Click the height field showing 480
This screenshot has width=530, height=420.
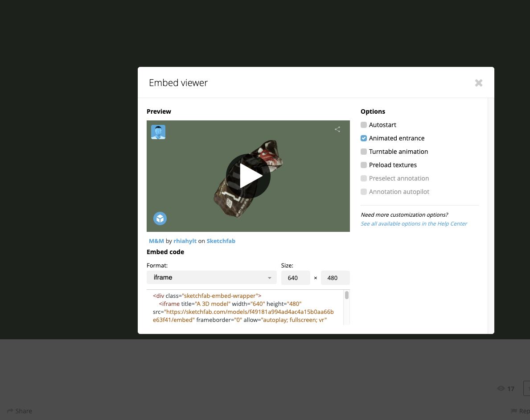(x=335, y=278)
